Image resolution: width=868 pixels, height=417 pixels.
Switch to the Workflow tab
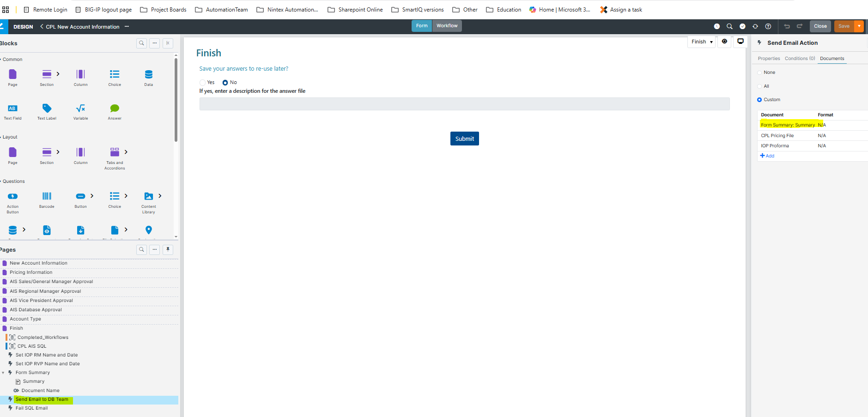point(447,26)
